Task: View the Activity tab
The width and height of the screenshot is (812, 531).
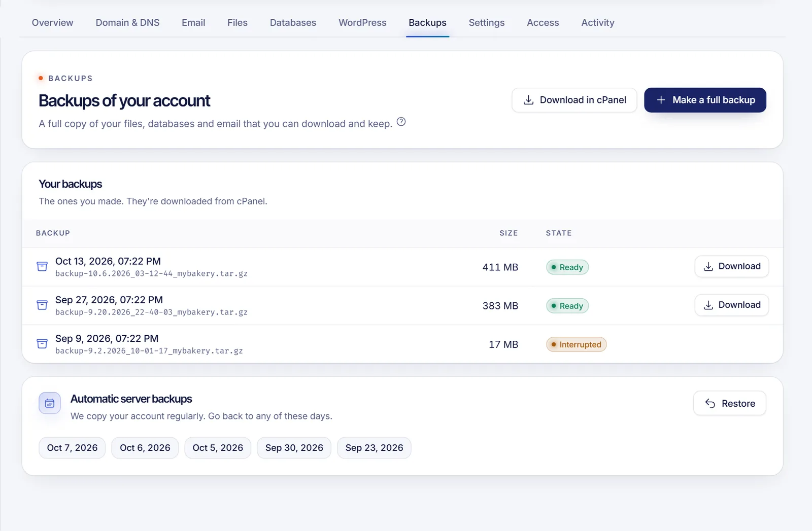Action: pos(598,23)
